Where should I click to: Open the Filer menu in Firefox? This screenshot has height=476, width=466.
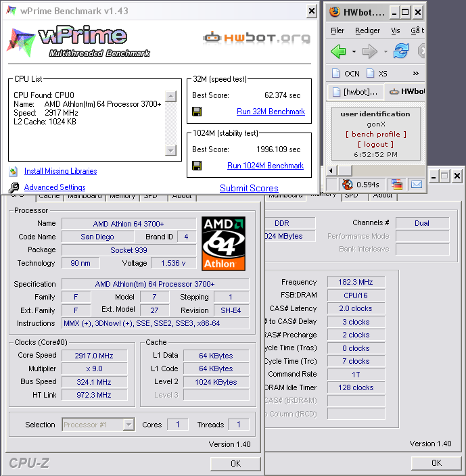click(337, 30)
